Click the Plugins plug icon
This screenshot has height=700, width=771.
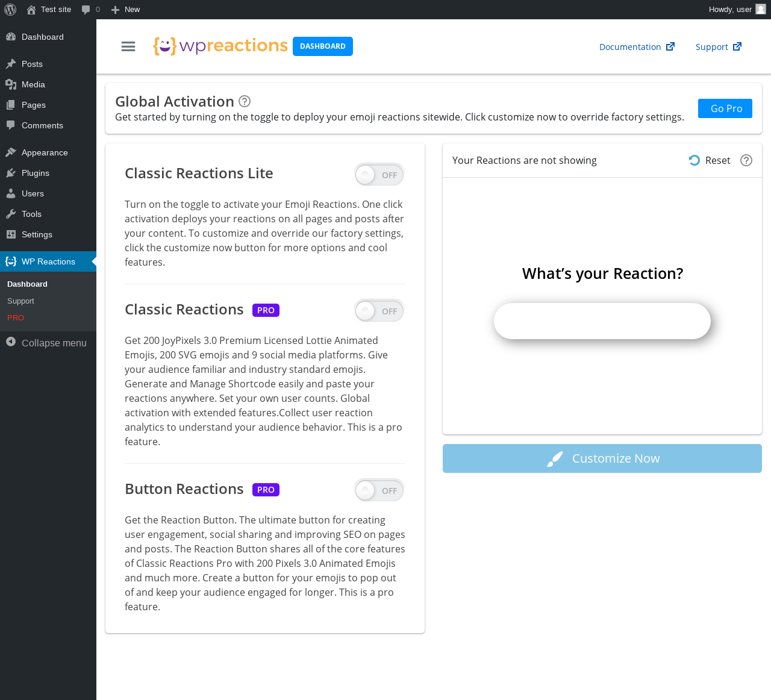11,173
